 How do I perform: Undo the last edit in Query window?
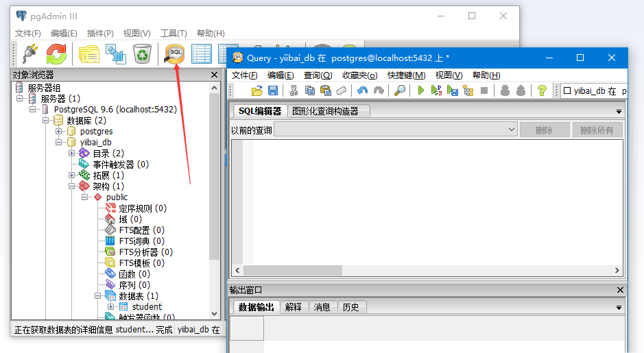362,90
